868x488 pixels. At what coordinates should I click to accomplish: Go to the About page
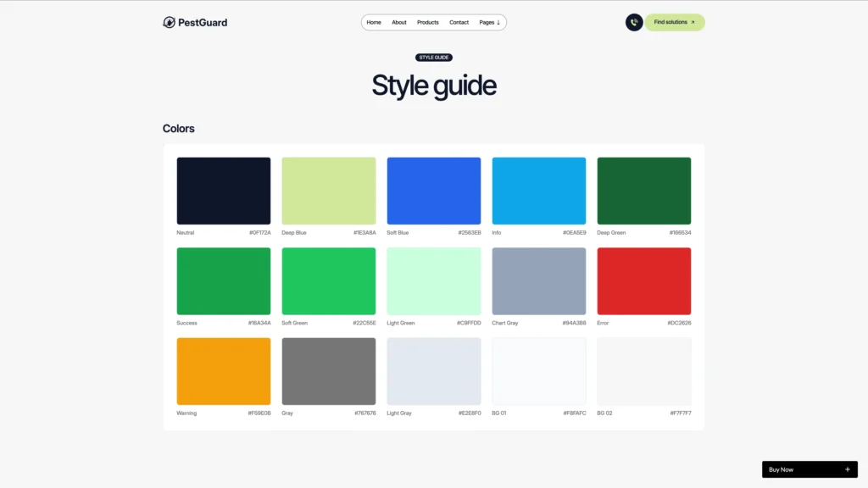pos(399,22)
